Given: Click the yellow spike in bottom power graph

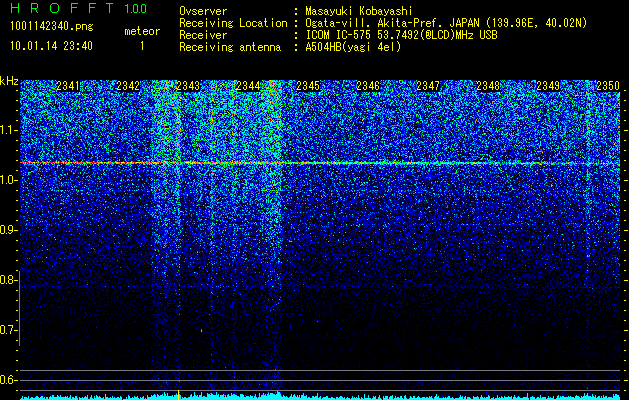Looking at the screenshot, I should coord(178,394).
